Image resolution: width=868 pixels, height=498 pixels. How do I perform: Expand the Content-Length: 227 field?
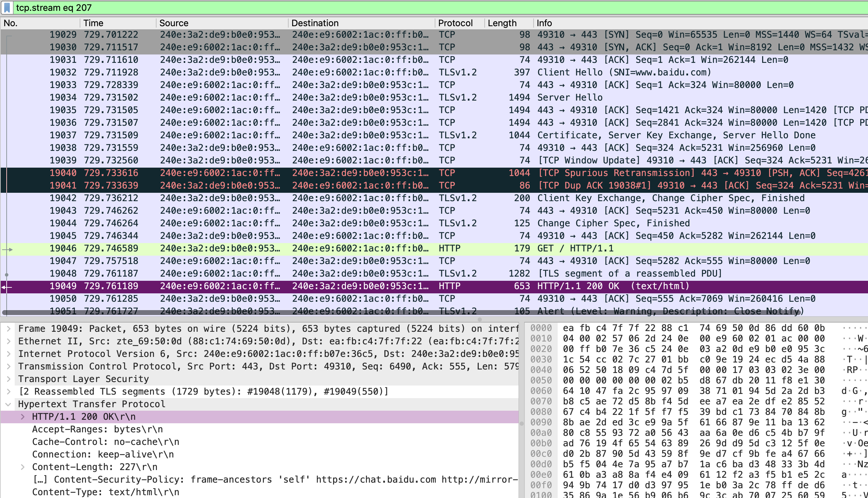pyautogui.click(x=23, y=467)
